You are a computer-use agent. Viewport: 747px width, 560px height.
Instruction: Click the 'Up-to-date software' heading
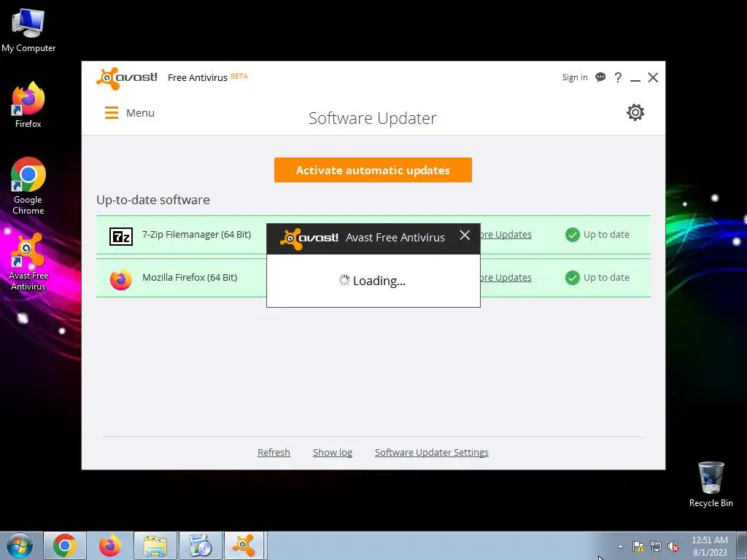153,200
